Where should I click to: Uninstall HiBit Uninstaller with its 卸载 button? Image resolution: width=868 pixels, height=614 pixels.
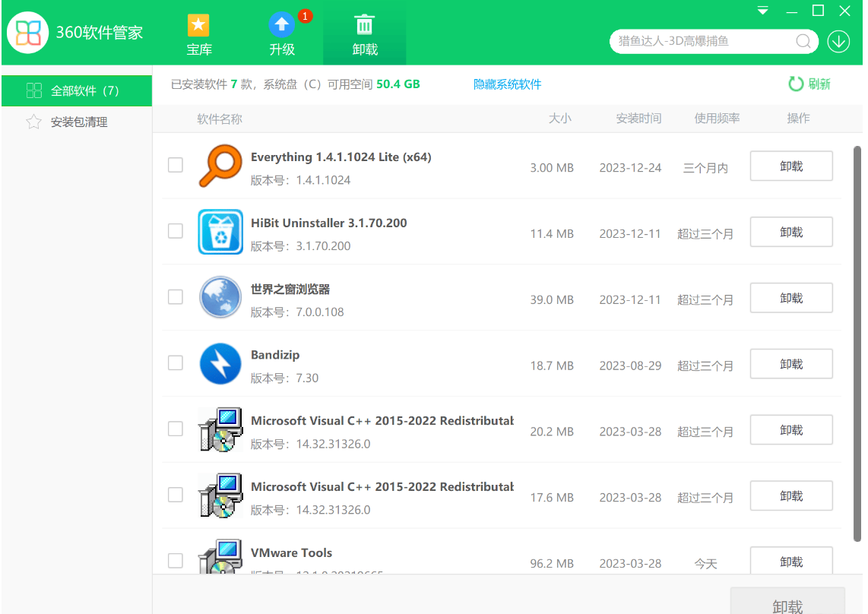[x=790, y=233]
